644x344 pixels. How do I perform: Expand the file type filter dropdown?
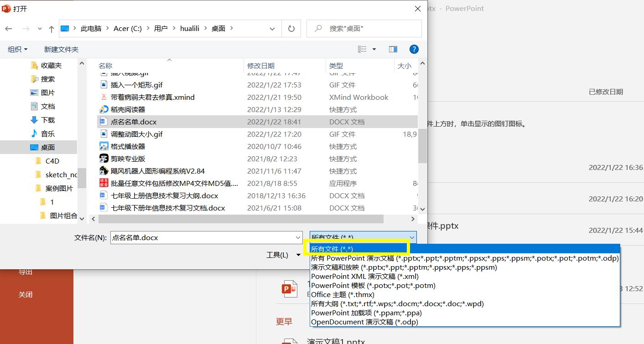point(412,237)
